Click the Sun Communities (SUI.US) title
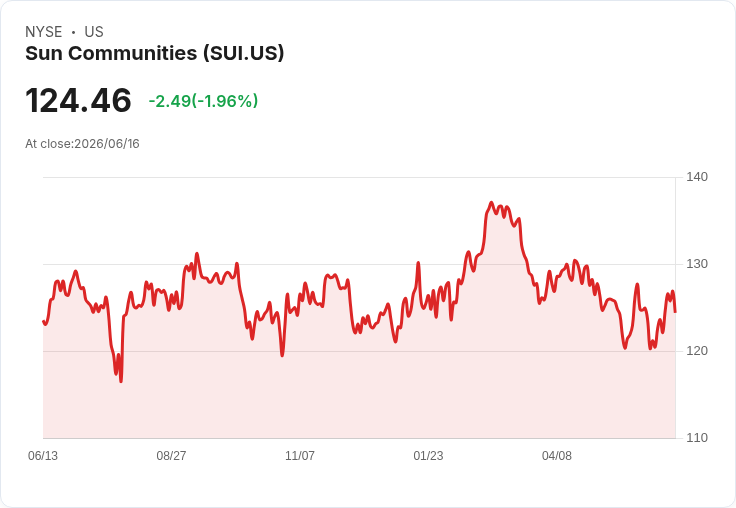 tap(154, 54)
